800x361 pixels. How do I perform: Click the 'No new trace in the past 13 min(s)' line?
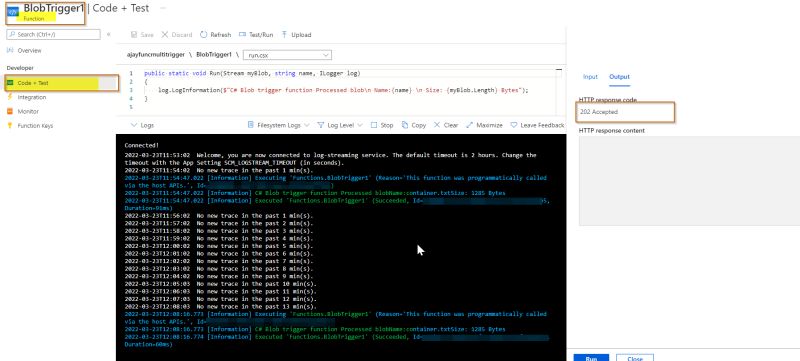coord(220,306)
